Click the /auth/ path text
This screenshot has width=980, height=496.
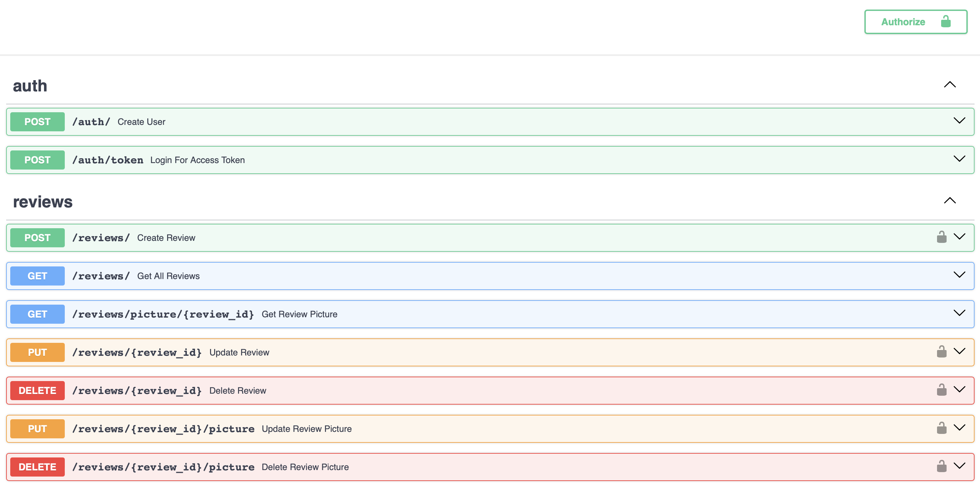click(x=91, y=122)
